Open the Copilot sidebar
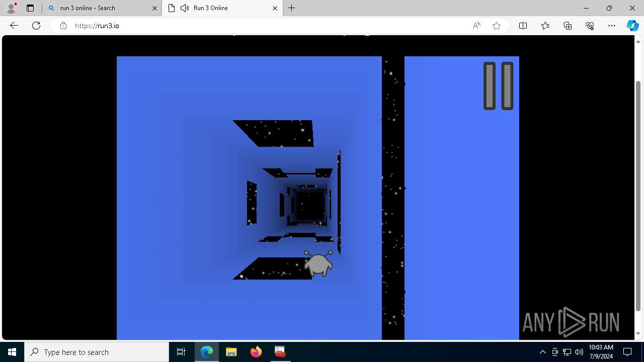The image size is (644, 362). click(633, 26)
